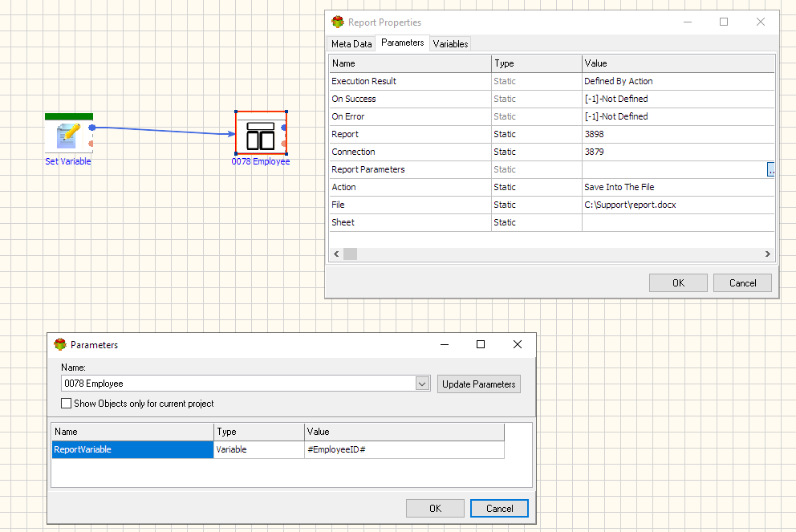Image resolution: width=796 pixels, height=532 pixels.
Task: Click OK in Report Properties window
Action: 678,283
